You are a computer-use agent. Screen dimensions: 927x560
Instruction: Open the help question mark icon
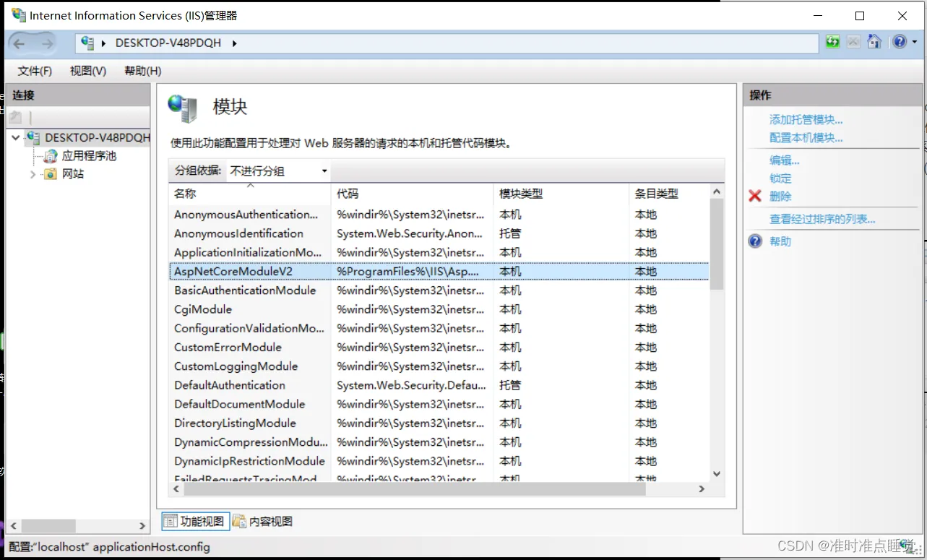(900, 42)
